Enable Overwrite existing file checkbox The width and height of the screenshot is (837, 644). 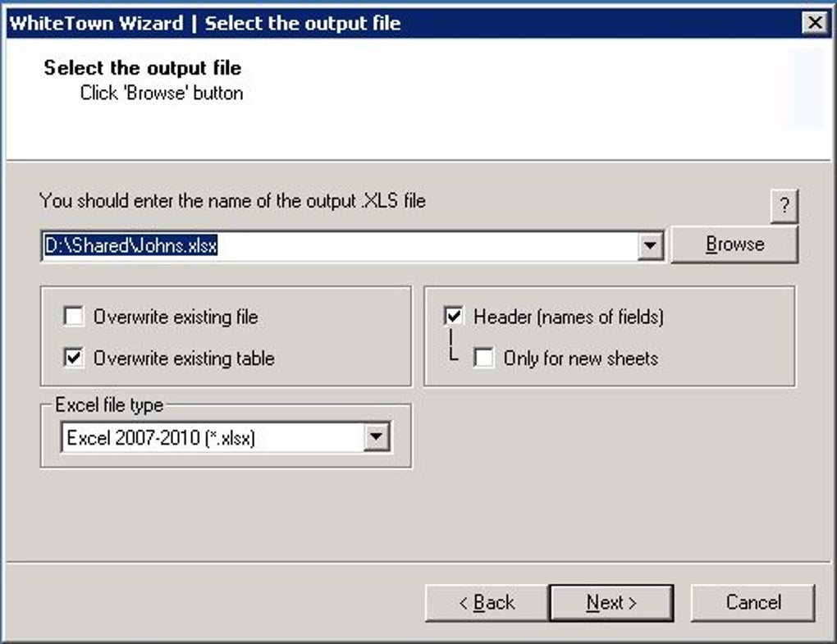[74, 317]
